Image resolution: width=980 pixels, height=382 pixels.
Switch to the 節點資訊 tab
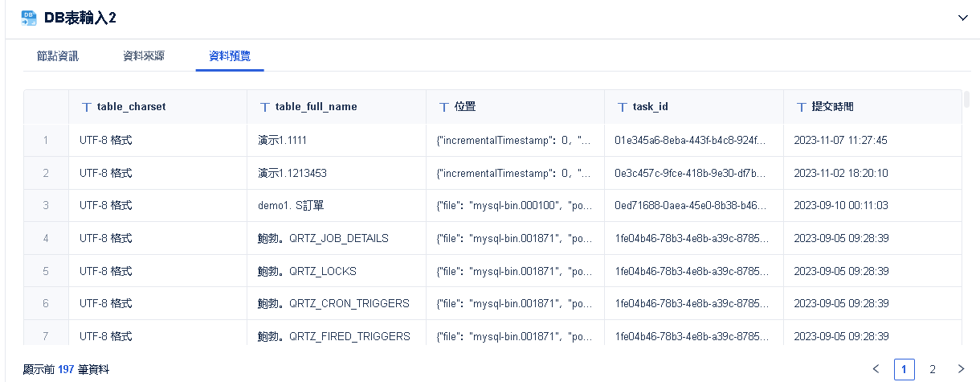[58, 56]
